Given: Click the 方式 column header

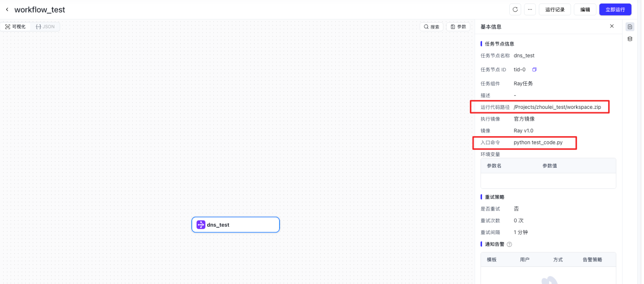Looking at the screenshot, I should [x=558, y=260].
